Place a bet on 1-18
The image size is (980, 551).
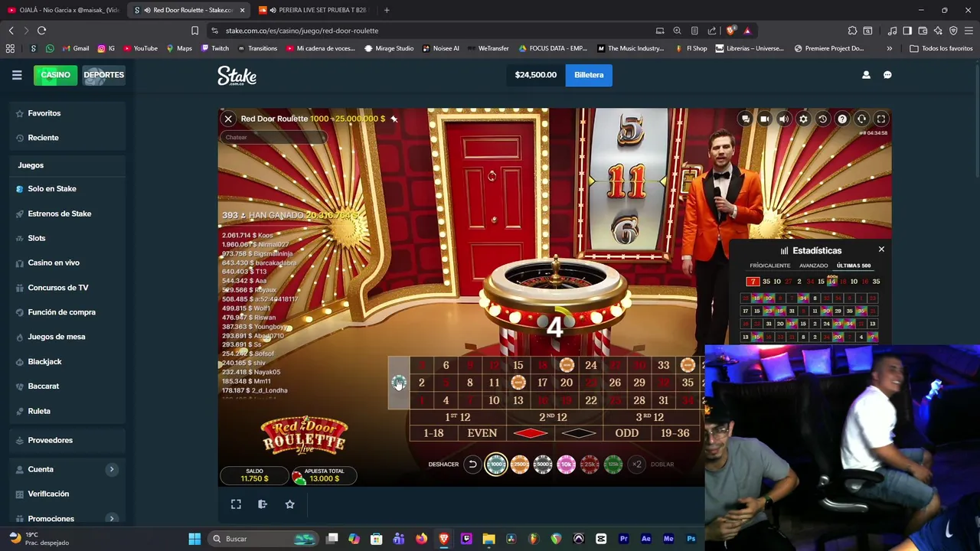(x=433, y=433)
